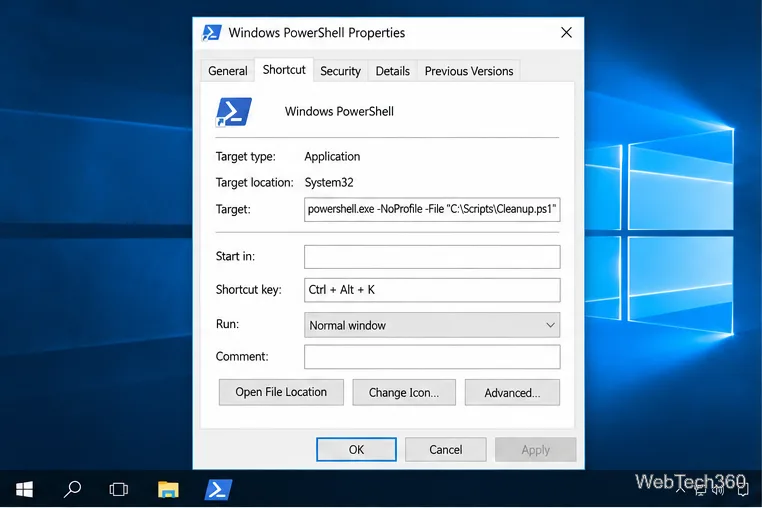Click the Shortcut key field
This screenshot has width=762, height=508.
(x=432, y=290)
